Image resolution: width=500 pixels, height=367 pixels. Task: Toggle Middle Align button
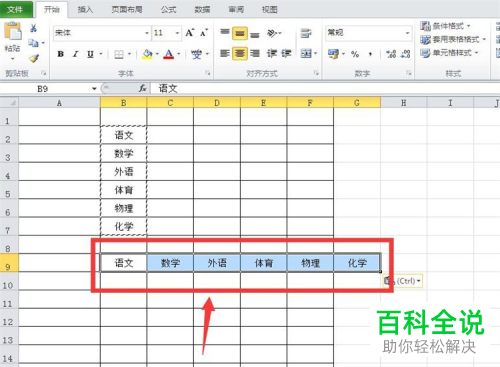[x=240, y=33]
